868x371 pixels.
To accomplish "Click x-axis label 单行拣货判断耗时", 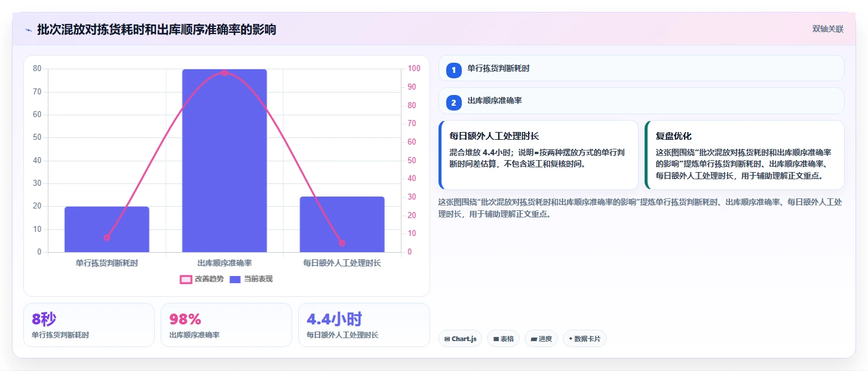I will [x=107, y=263].
